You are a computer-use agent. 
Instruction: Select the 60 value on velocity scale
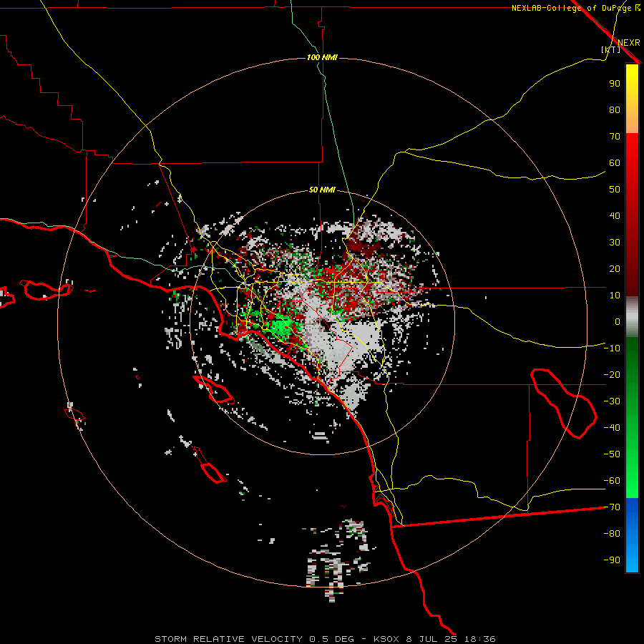click(615, 162)
